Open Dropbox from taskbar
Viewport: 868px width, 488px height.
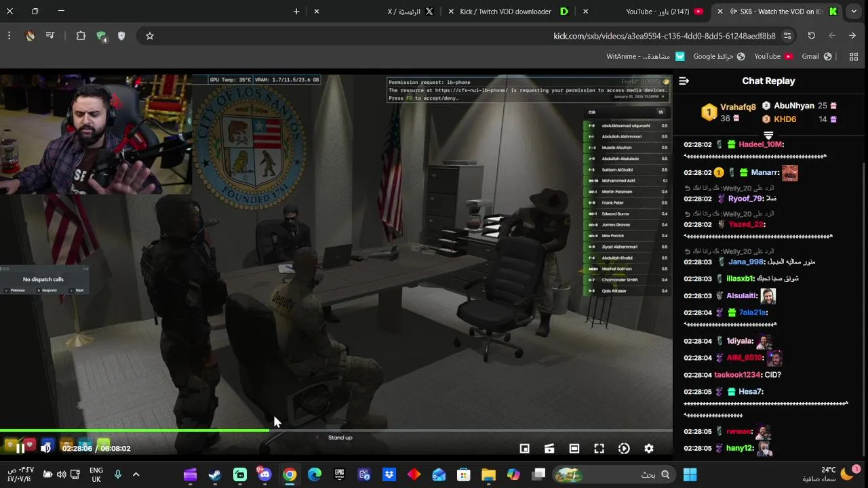pyautogui.click(x=389, y=474)
